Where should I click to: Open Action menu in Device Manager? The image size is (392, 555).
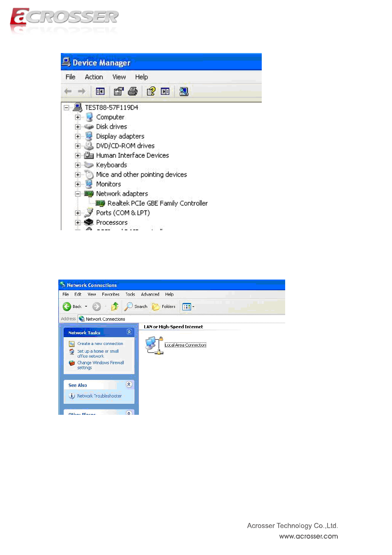(94, 77)
